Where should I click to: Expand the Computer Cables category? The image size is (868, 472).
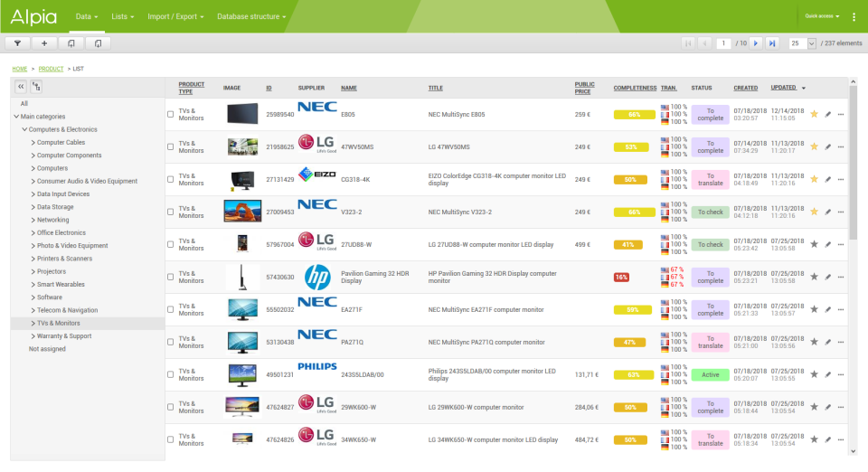[33, 142]
